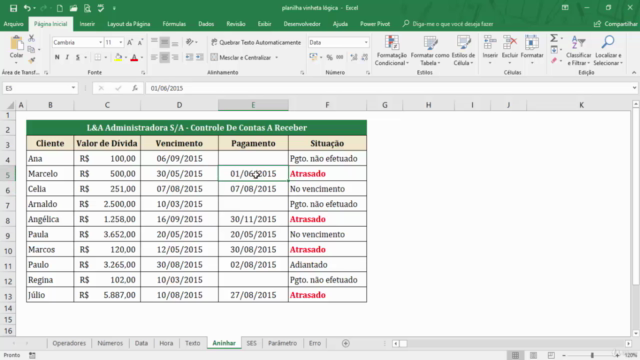Increase font size with the larger A icon
This screenshot has height=360, width=640.
coord(130,42)
